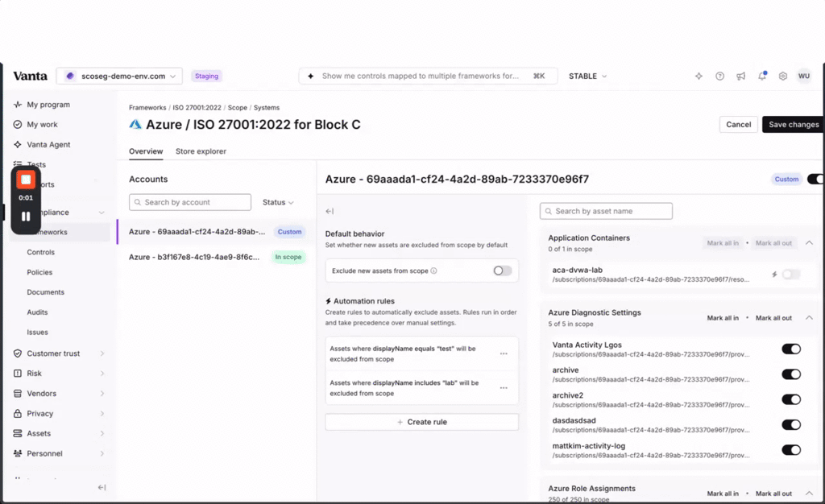Collapse the Azure Diagnostic Settings section

pos(809,317)
